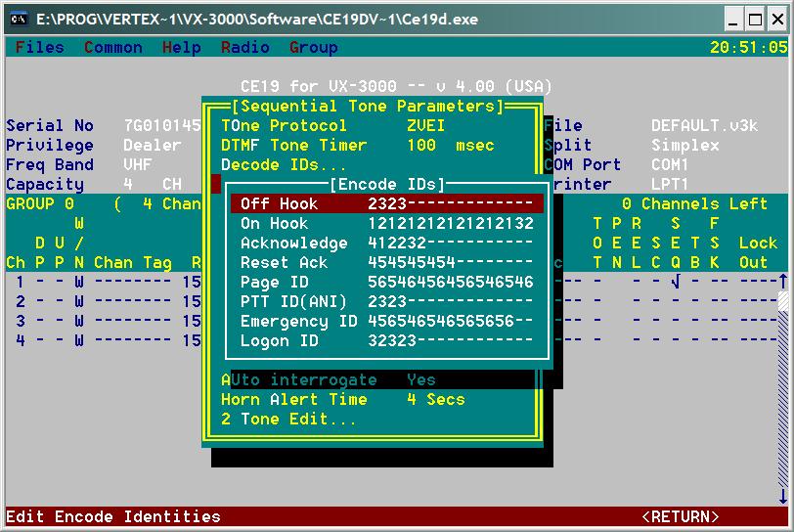Click the LPT1 printer value
The image size is (794, 532).
click(670, 185)
